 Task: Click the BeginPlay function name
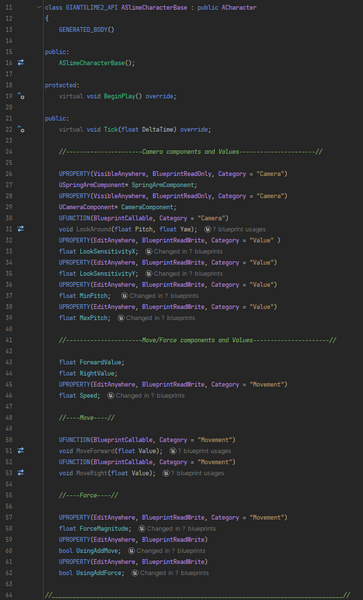click(x=119, y=96)
